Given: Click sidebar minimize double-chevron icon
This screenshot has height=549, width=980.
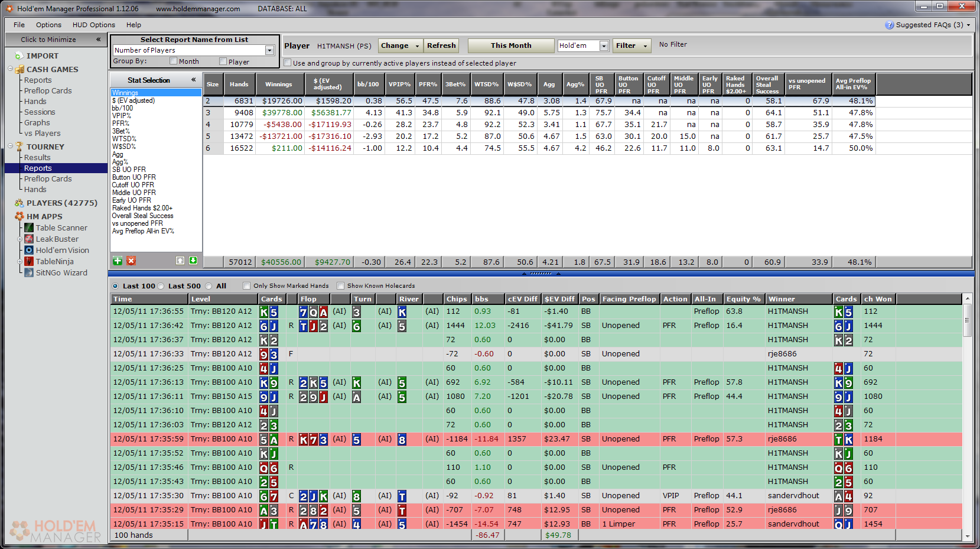Looking at the screenshot, I should [x=99, y=40].
